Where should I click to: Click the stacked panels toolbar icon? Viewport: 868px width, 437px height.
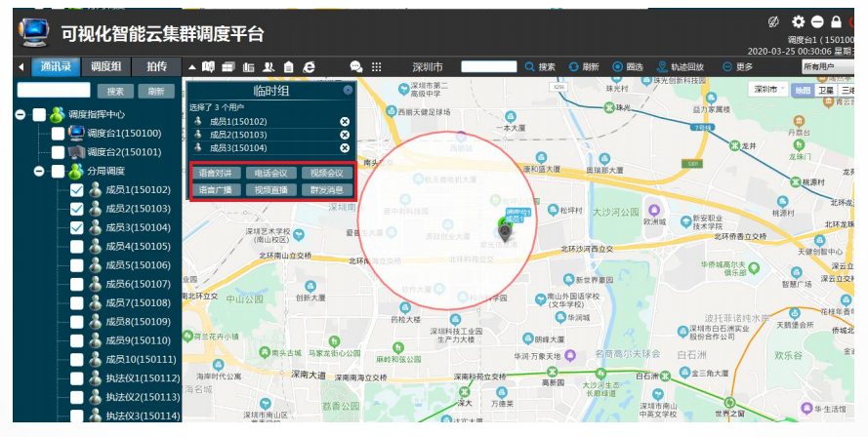(x=228, y=67)
